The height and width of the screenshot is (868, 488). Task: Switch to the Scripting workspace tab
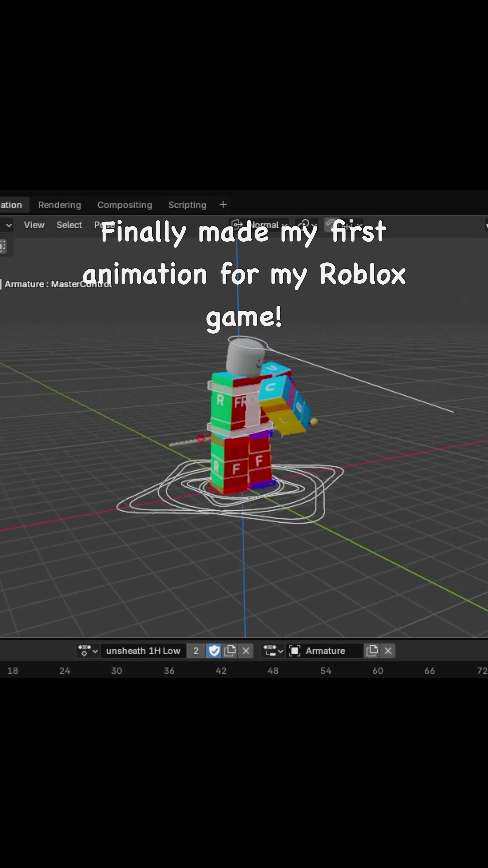coord(187,205)
